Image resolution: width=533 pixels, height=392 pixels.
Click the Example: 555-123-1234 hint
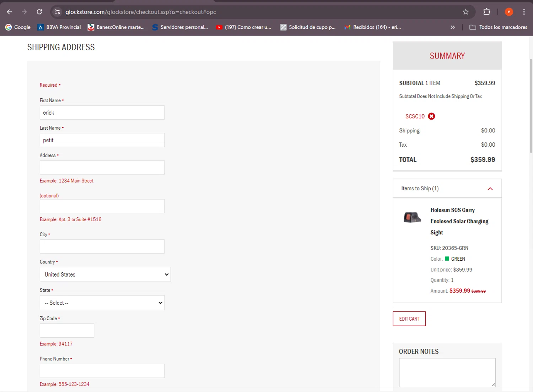coord(65,384)
